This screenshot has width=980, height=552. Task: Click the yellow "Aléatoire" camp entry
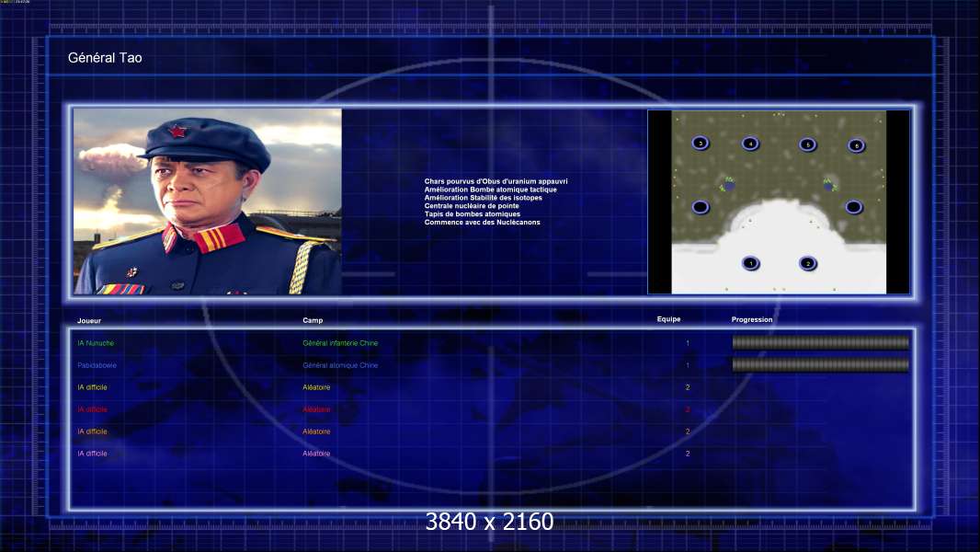click(316, 387)
